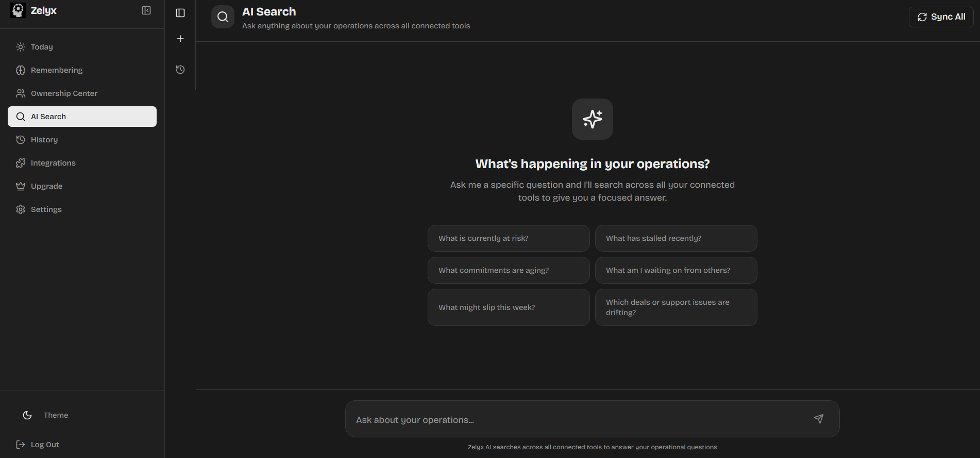
Task: Click the footer note about Zelyx AI searches
Action: 593,447
